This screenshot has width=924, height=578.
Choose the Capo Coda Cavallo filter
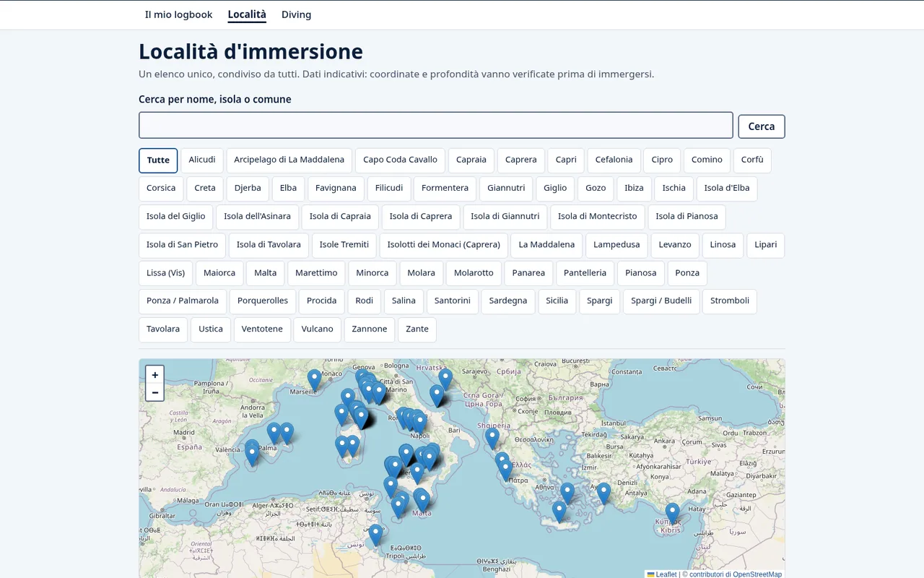click(400, 160)
